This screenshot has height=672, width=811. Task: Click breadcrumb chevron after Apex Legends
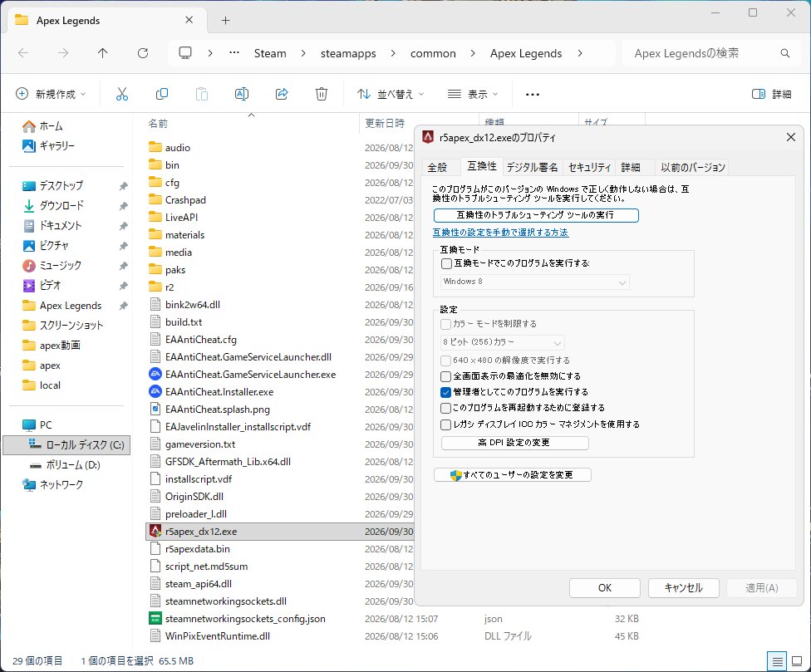point(580,53)
